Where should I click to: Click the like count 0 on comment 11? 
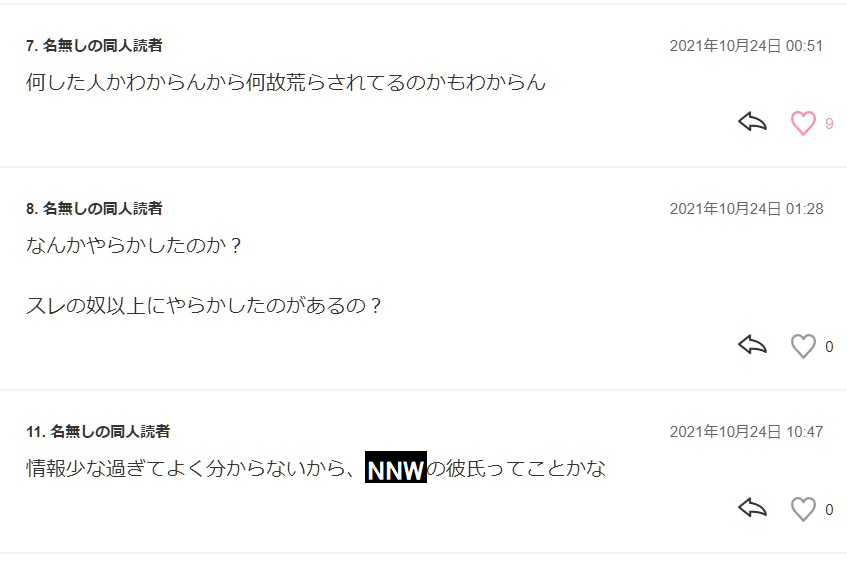tap(829, 510)
